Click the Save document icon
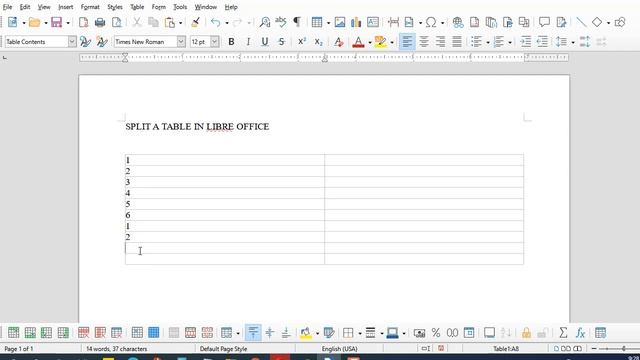Image resolution: width=640 pixels, height=360 pixels. click(x=56, y=22)
